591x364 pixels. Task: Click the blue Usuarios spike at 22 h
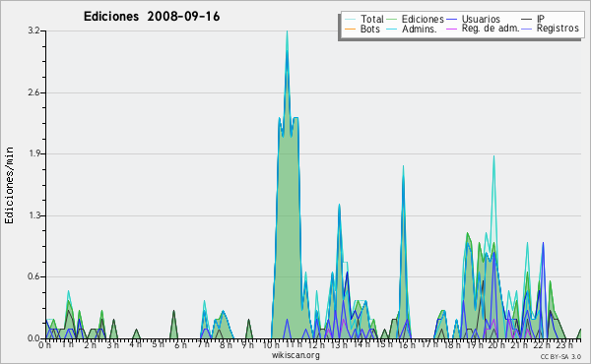[x=543, y=245]
